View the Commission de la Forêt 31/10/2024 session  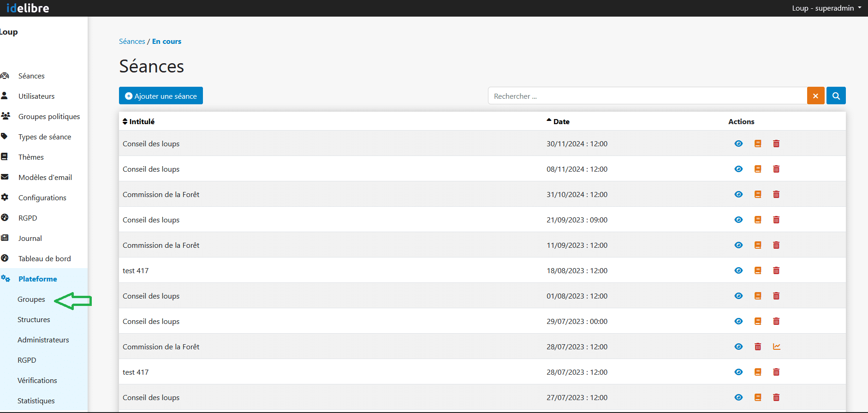coord(738,194)
